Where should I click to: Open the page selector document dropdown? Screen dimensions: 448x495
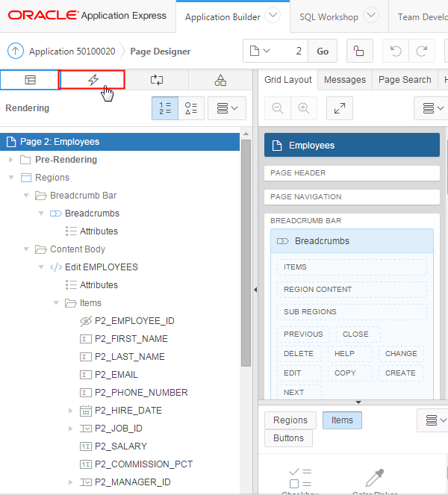260,51
